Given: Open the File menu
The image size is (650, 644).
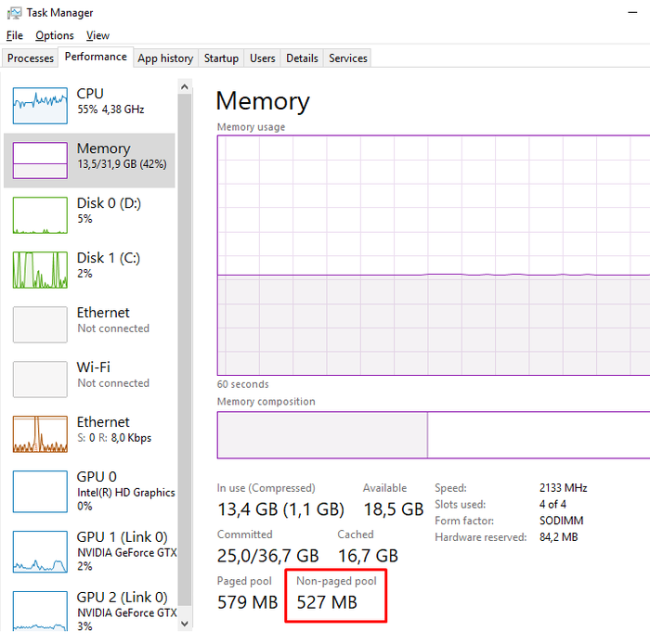Looking at the screenshot, I should pyautogui.click(x=14, y=35).
